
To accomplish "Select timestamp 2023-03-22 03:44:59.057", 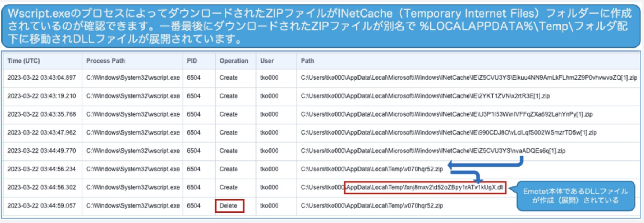I will point(42,205).
